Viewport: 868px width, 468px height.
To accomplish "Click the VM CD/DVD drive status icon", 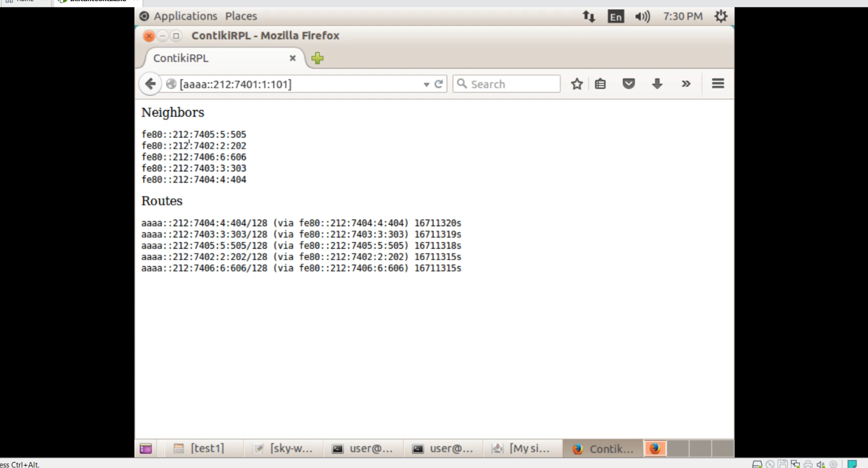I will click(770, 464).
